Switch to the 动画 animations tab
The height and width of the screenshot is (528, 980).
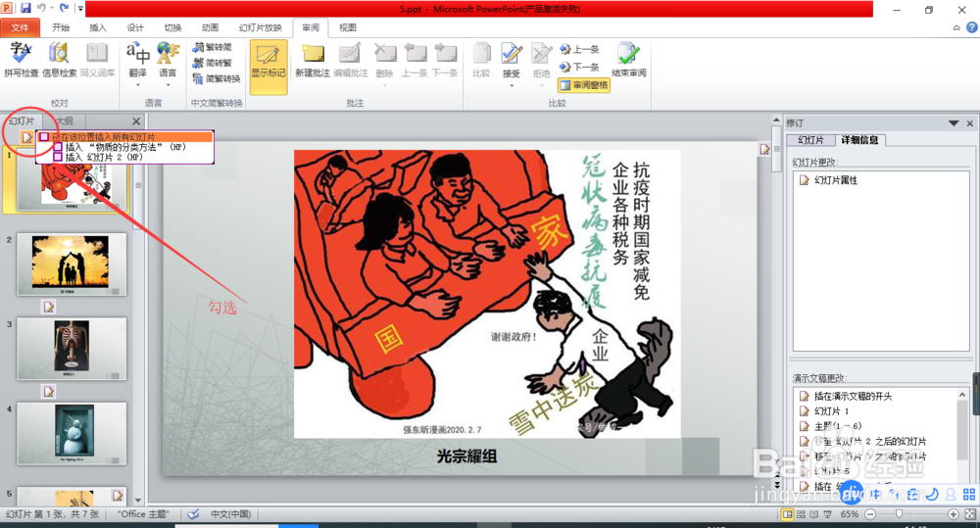[x=210, y=27]
